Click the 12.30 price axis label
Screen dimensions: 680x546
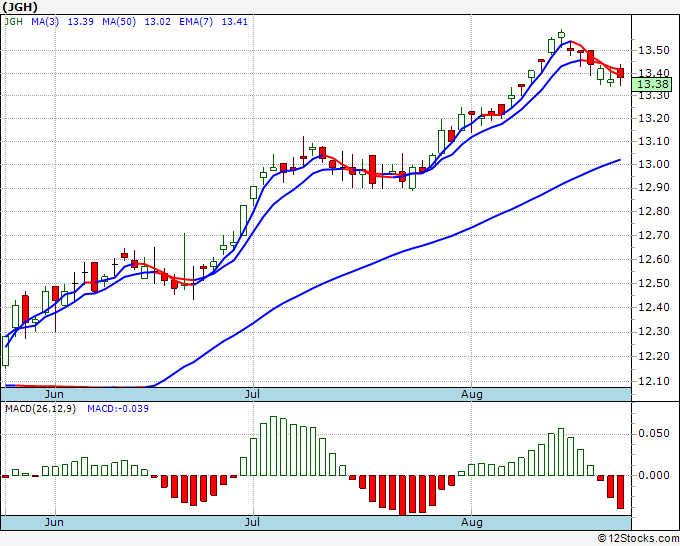[x=654, y=332]
